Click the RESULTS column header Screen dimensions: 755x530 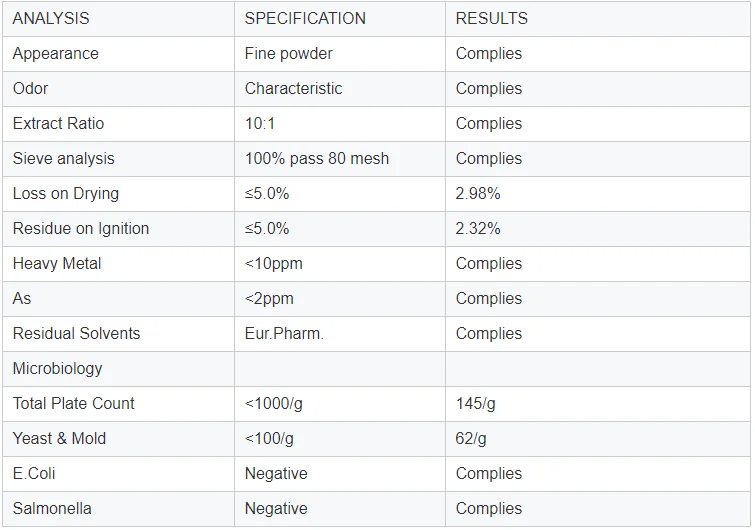pyautogui.click(x=492, y=19)
